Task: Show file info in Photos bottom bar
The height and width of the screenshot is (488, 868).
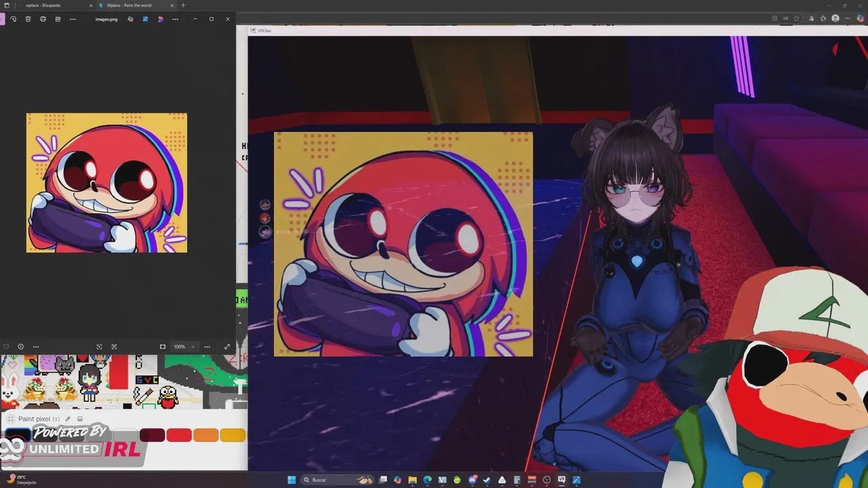Action: point(20,346)
